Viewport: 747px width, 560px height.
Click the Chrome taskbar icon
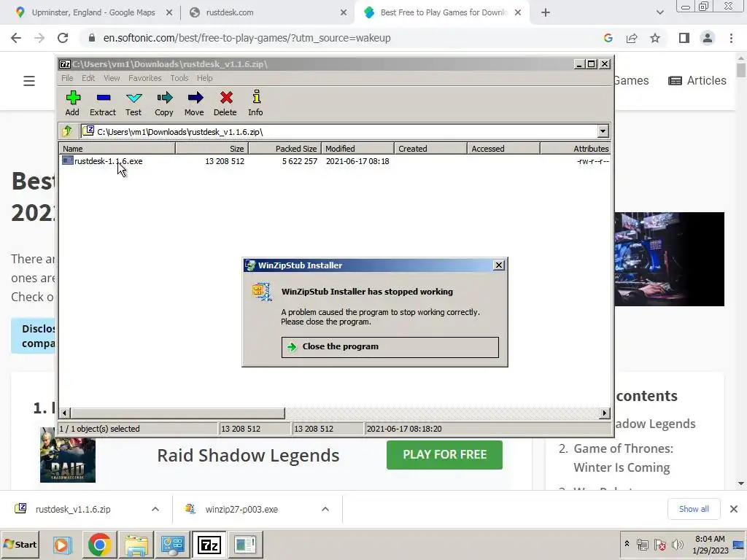tap(99, 544)
